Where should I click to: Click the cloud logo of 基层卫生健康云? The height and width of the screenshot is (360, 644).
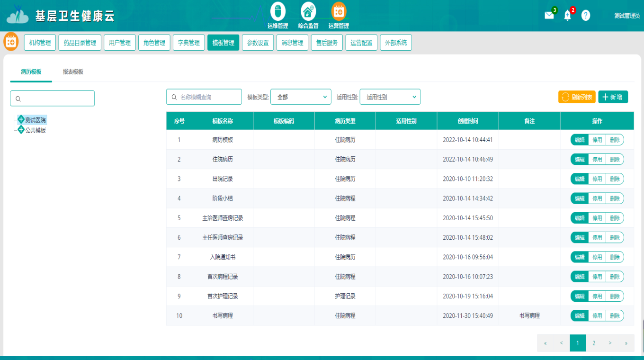(18, 15)
